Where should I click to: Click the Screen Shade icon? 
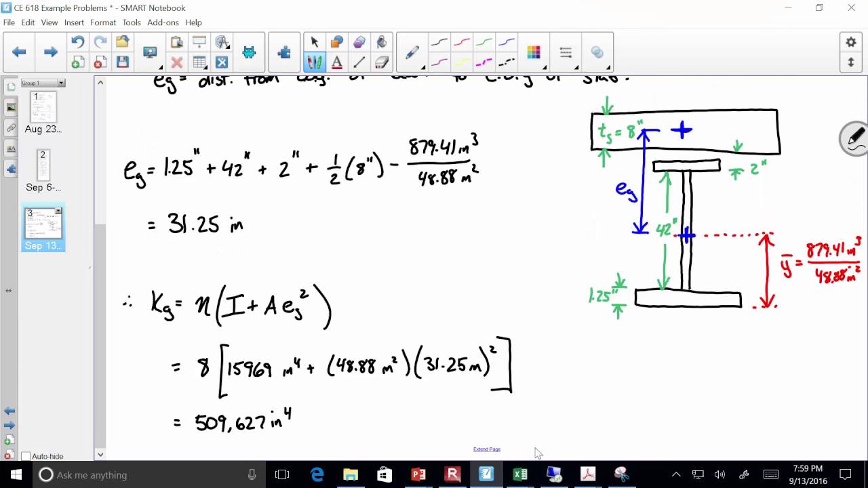[199, 43]
